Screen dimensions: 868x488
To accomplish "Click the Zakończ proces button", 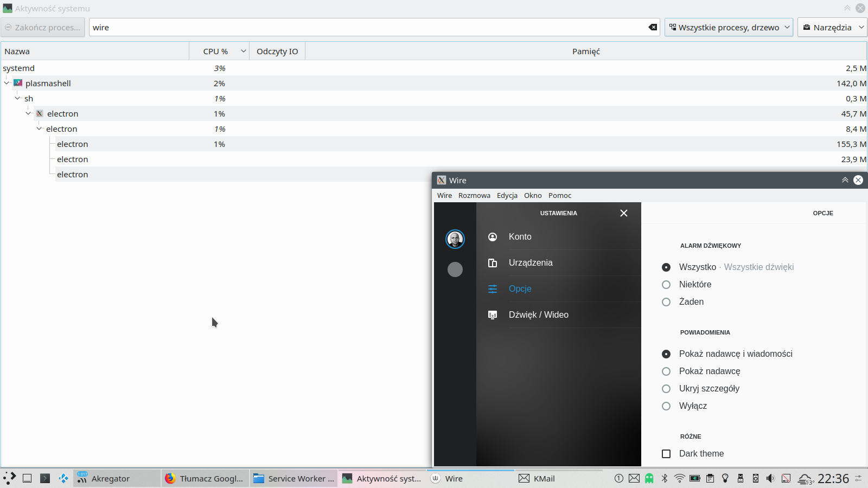I will click(x=42, y=27).
